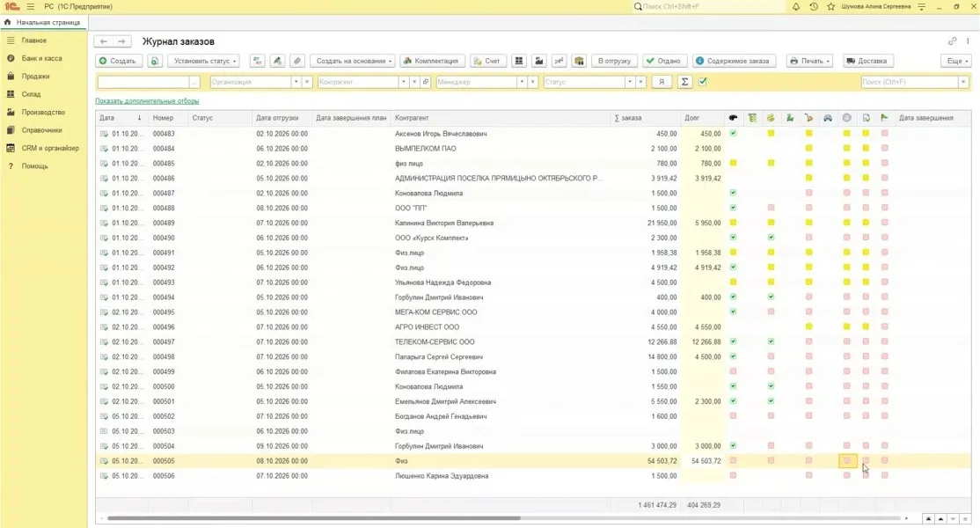Click the flag column header icon
The width and height of the screenshot is (980, 528).
tap(884, 117)
